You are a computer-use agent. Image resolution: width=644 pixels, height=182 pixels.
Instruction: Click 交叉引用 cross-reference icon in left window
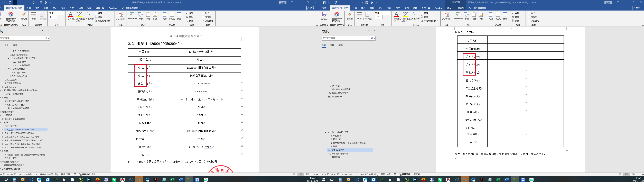(120, 16)
